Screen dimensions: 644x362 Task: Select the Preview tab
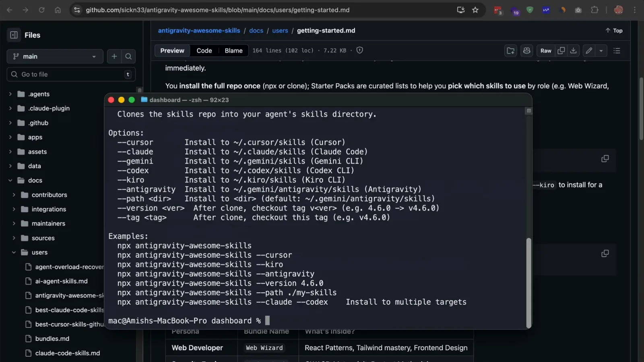(172, 51)
